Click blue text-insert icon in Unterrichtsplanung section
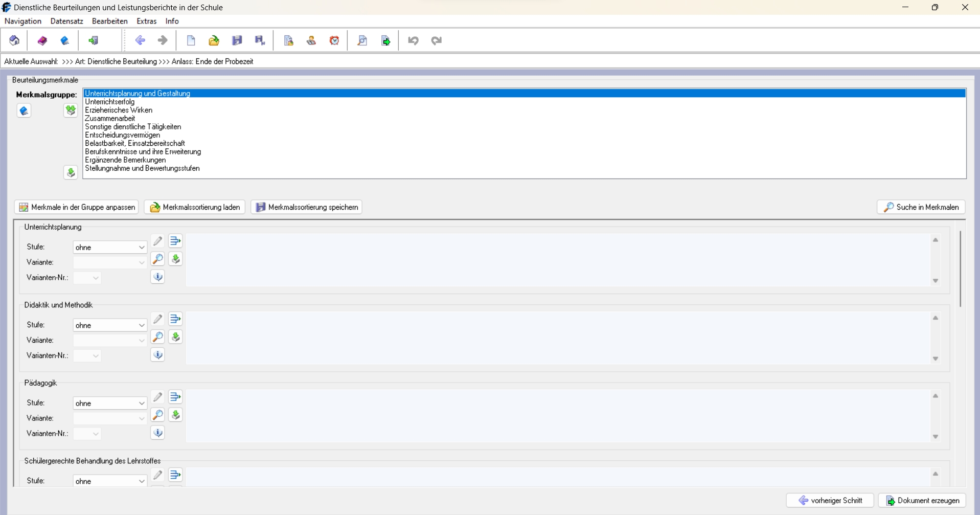Viewport: 980px width, 515px height. click(175, 241)
